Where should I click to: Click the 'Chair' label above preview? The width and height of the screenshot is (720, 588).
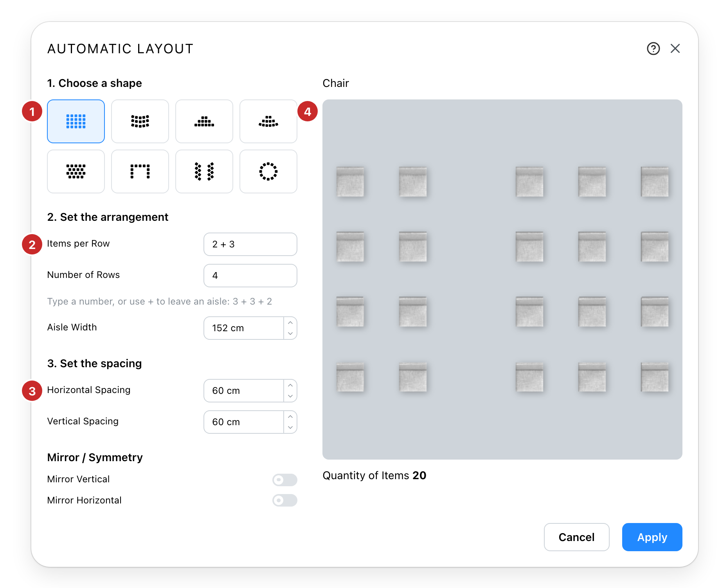tap(336, 83)
